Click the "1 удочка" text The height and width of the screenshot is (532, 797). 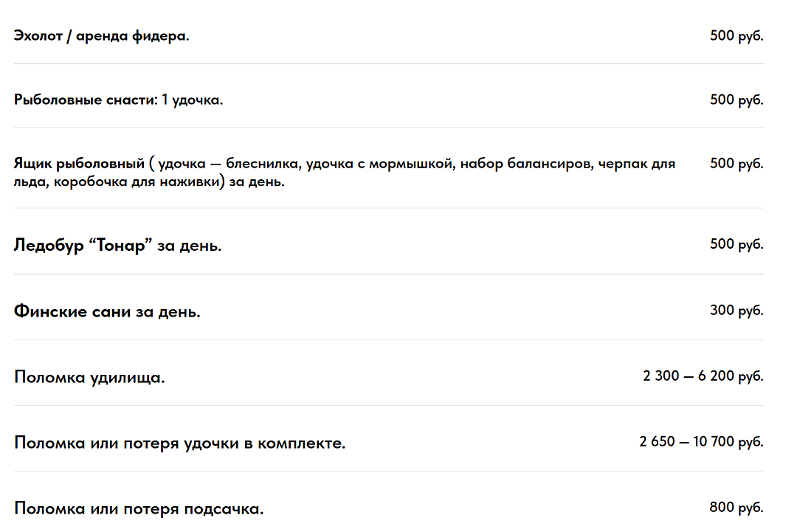click(x=196, y=100)
